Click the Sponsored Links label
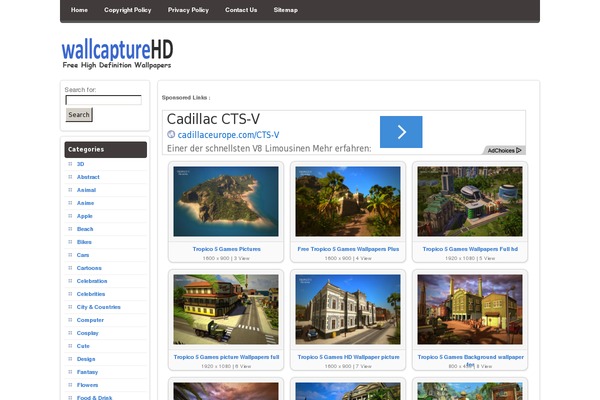This screenshot has width=600, height=400. click(x=186, y=98)
